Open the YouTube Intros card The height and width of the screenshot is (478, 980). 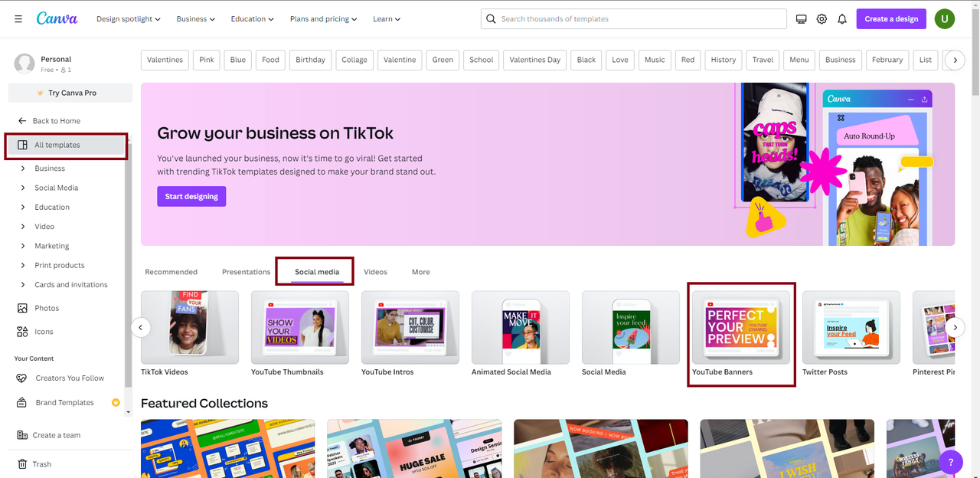click(410, 327)
